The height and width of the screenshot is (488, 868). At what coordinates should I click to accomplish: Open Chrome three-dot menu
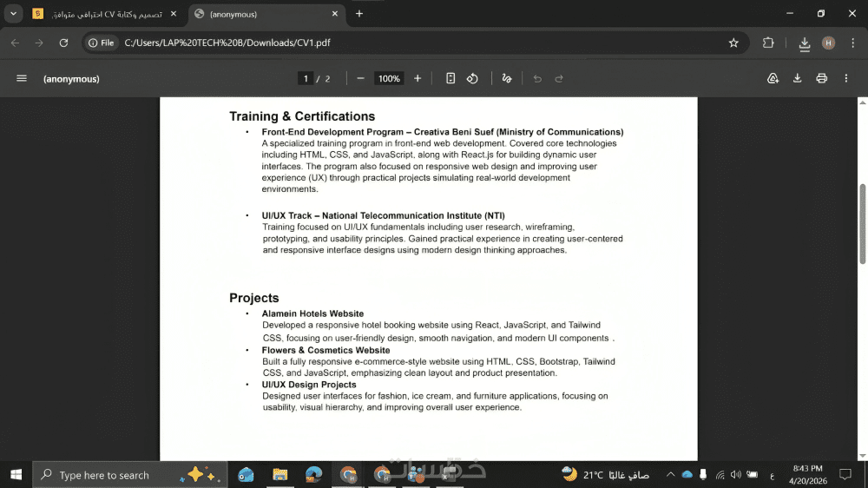[852, 43]
